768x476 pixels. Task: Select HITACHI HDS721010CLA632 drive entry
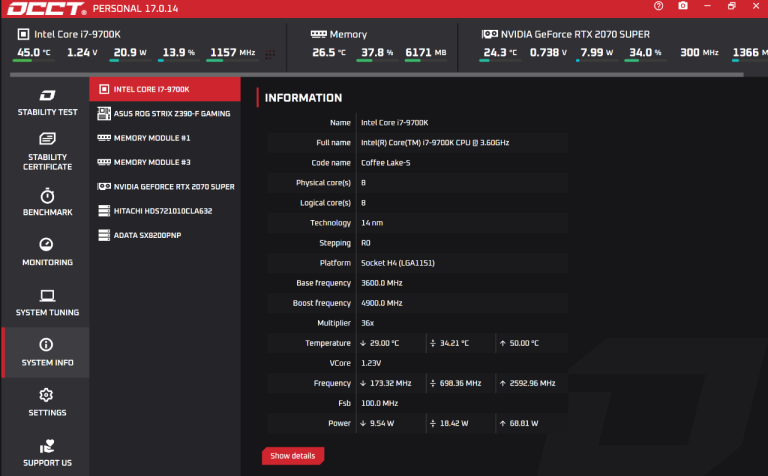pos(165,211)
